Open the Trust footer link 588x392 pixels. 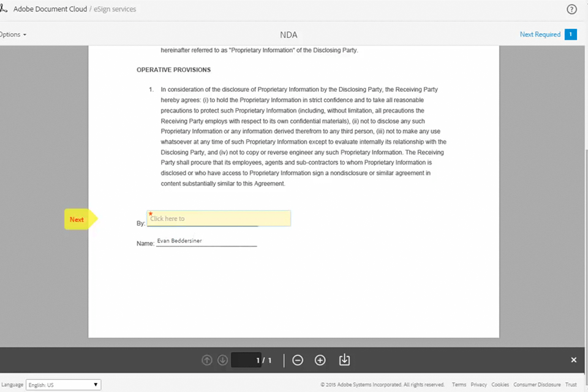[571, 385]
